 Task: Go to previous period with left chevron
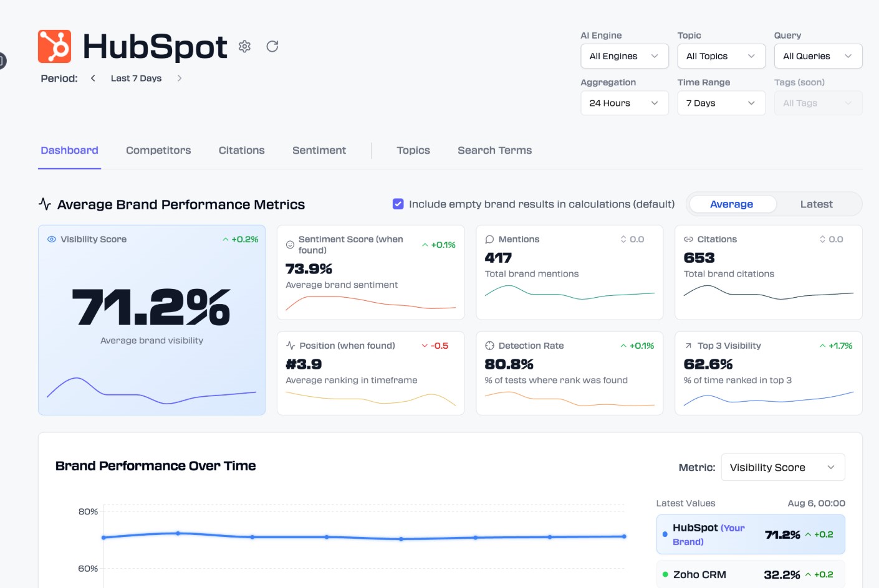pos(93,78)
